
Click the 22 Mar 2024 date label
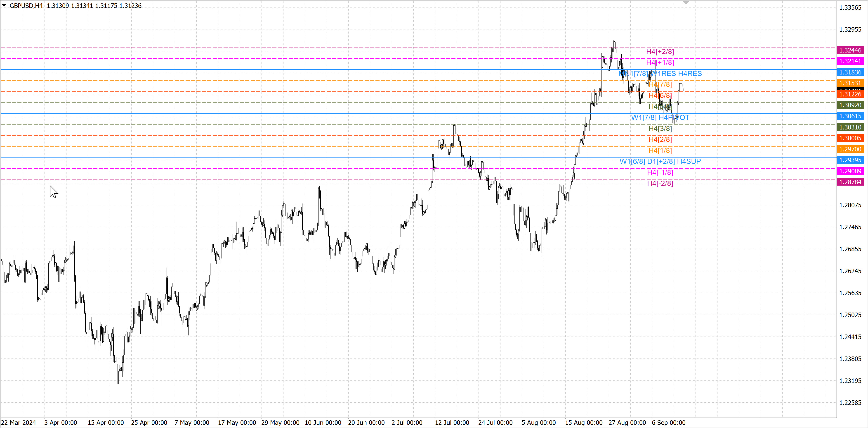[x=18, y=423]
